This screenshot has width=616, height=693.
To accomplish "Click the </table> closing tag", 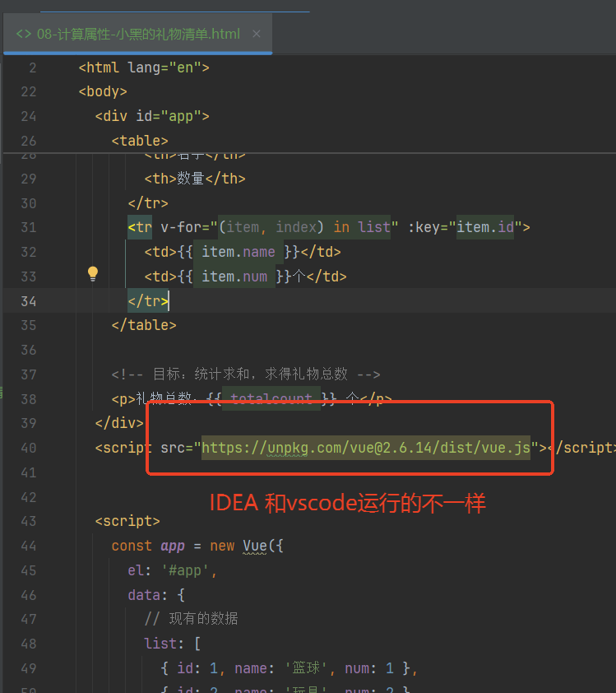I will [x=144, y=325].
